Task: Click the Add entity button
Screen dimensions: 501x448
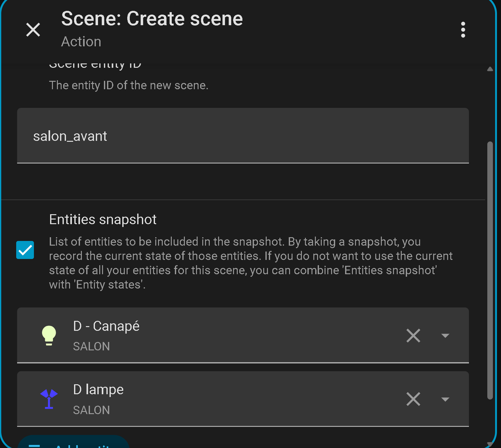Action: click(x=73, y=443)
